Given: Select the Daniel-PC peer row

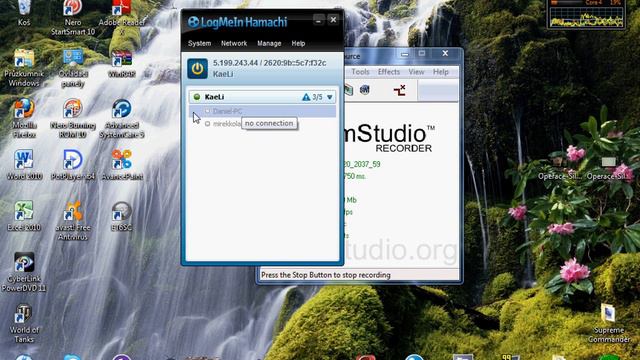Looking at the screenshot, I should pos(262,111).
